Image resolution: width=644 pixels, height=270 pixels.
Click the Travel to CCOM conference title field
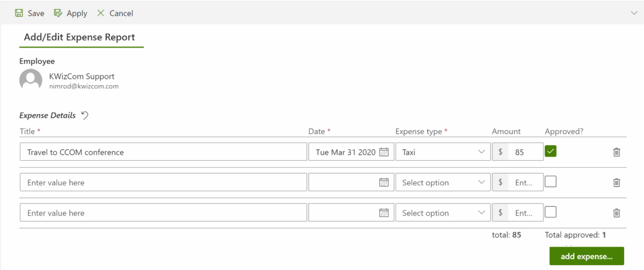coord(163,152)
